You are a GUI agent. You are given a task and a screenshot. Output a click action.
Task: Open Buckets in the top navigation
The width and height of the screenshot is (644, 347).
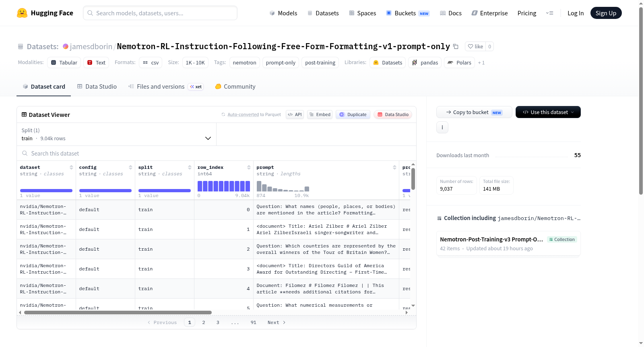point(408,13)
